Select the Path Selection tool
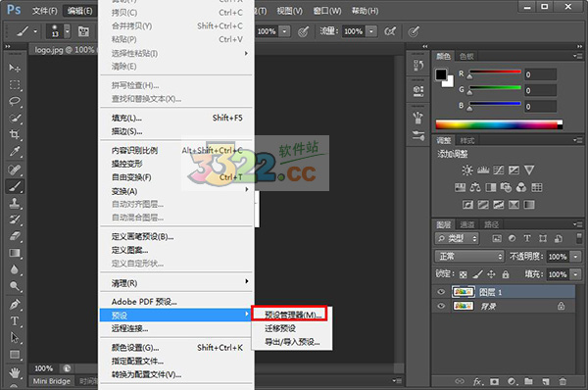The image size is (588, 390). [x=15, y=337]
